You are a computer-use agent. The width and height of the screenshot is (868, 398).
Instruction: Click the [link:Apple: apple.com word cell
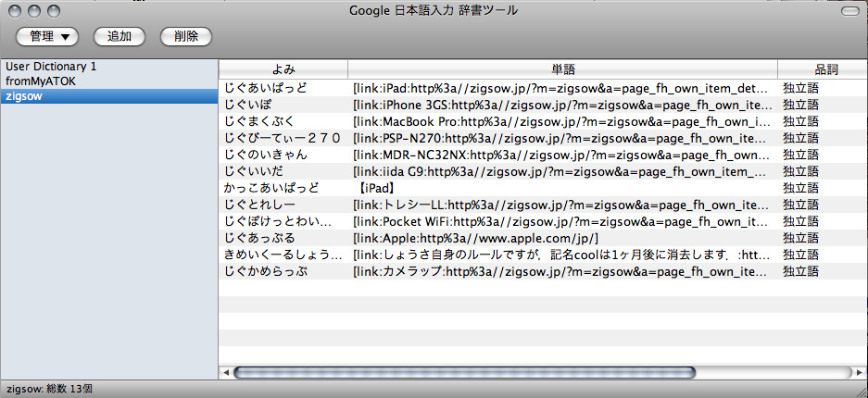pyautogui.click(x=563, y=238)
